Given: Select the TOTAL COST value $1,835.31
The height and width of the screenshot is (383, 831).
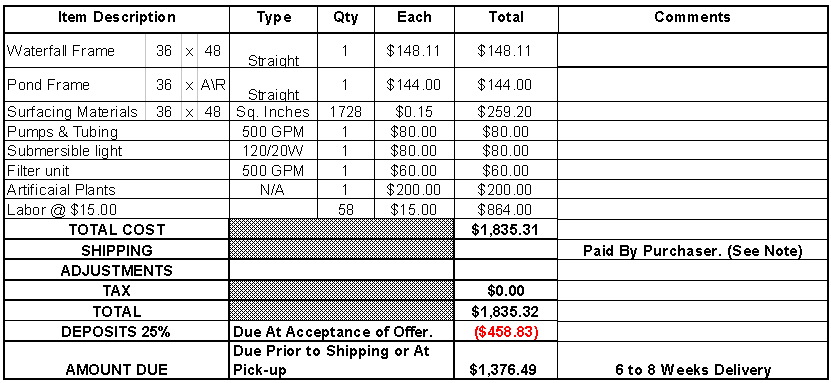Looking at the screenshot, I should (x=506, y=229).
